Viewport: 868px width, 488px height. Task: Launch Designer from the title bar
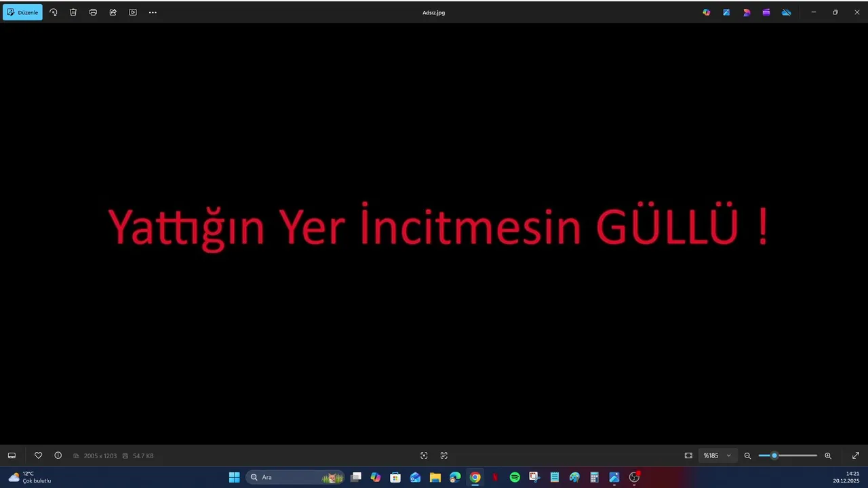pyautogui.click(x=747, y=12)
